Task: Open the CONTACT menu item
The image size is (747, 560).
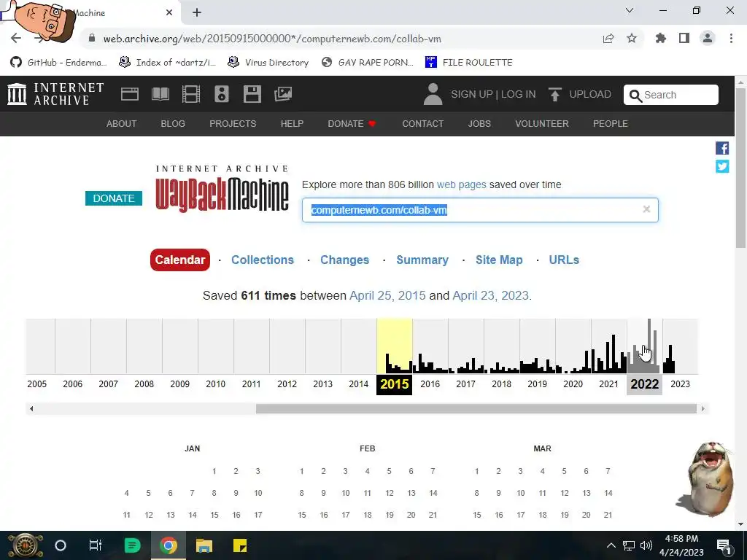Action: 423,124
